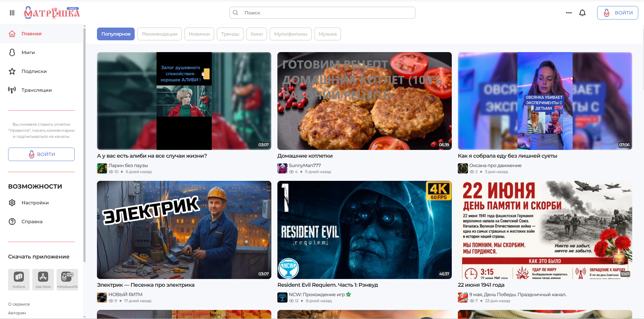Click the 9 мая channel avatar
This screenshot has width=644, height=319.
(463, 297)
